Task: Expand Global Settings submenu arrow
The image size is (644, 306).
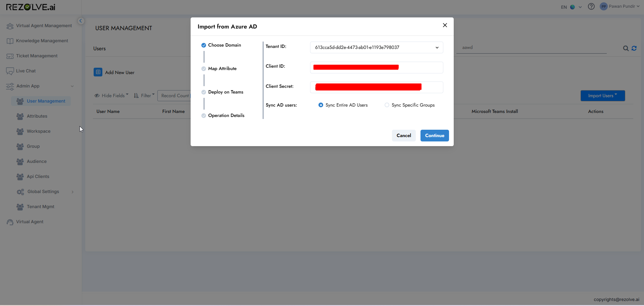Action: 72,192
